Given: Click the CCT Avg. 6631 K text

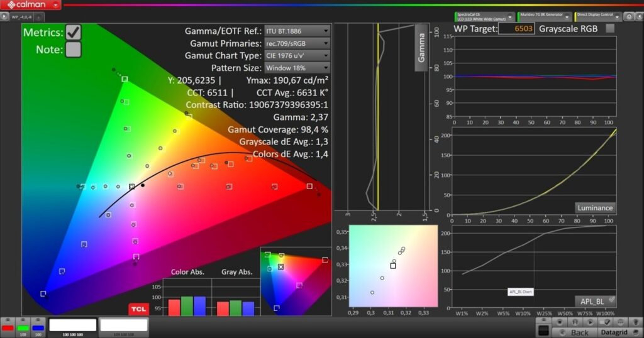Looking at the screenshot, I should point(292,93).
